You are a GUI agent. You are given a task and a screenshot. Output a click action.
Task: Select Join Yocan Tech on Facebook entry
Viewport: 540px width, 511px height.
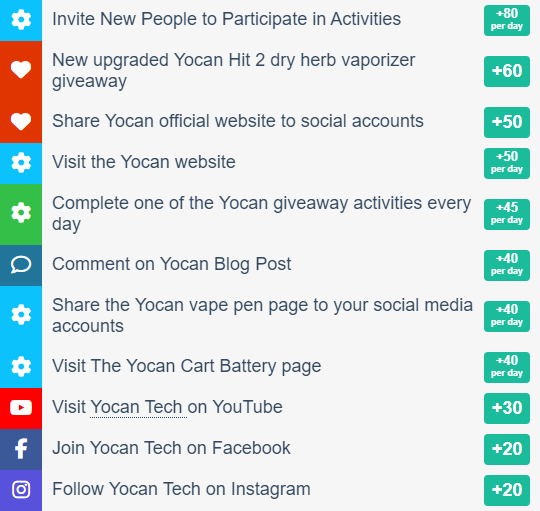(171, 448)
